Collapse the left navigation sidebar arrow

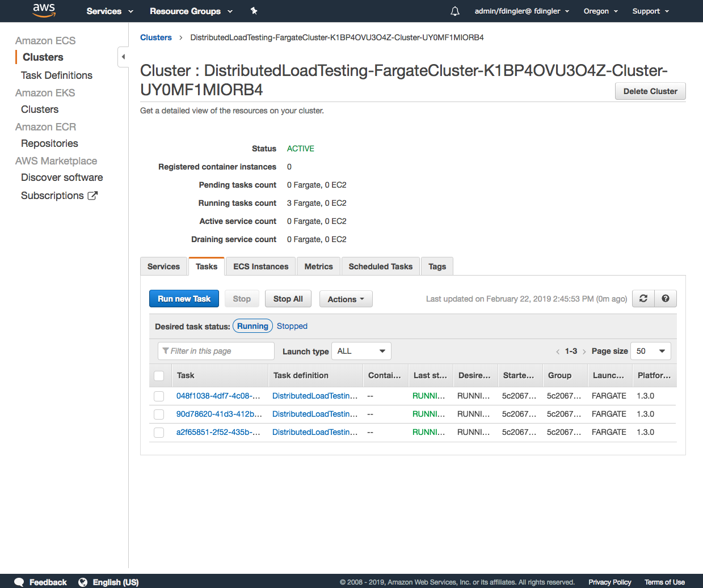coord(123,57)
